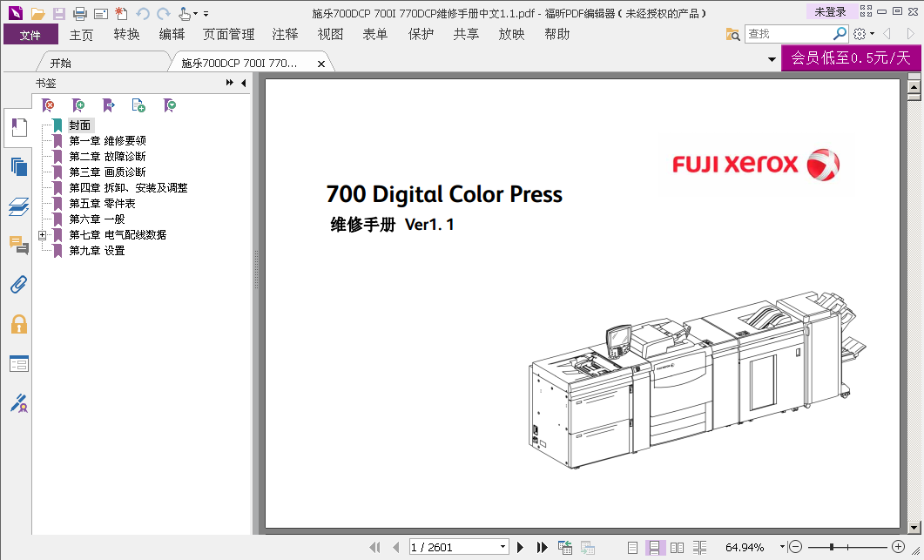
Task: Open the document tab list arrow
Action: (x=772, y=59)
